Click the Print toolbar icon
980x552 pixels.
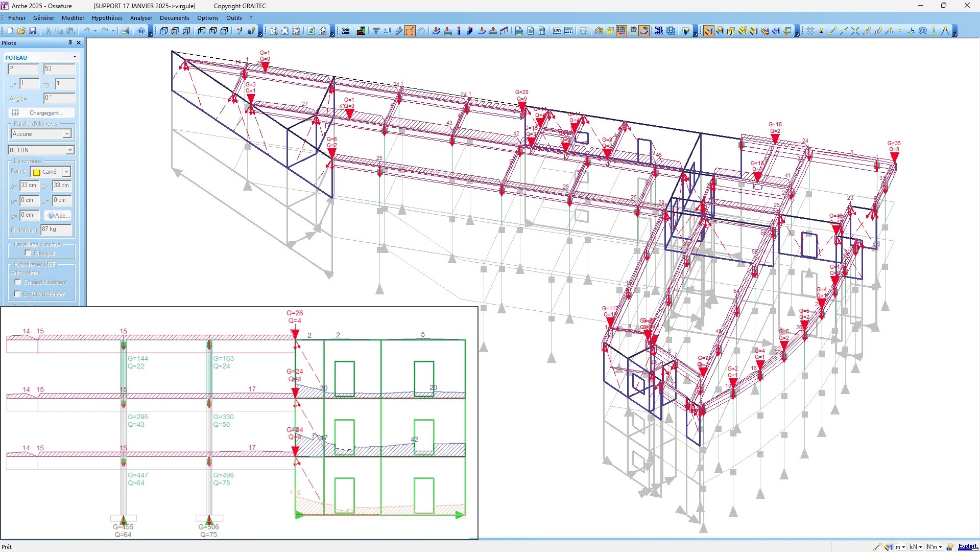pyautogui.click(x=125, y=31)
